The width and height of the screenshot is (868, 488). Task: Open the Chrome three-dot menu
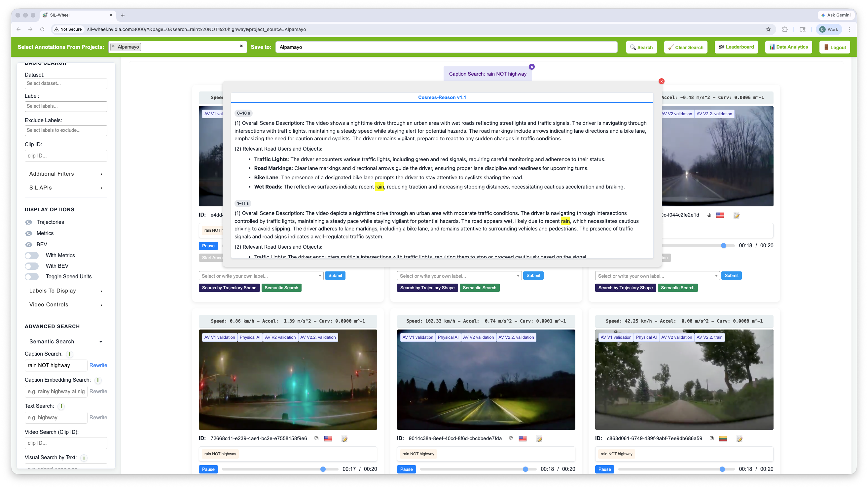[x=849, y=29]
